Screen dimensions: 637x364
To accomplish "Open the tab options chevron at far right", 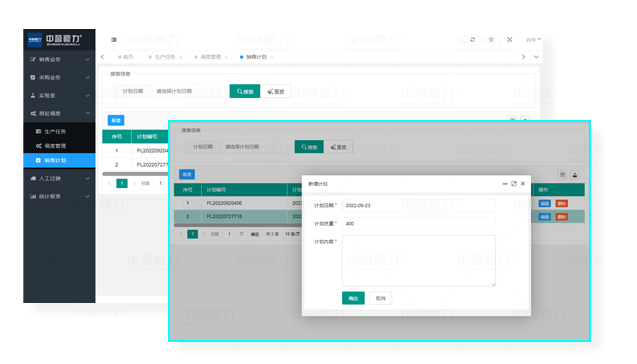I will click(536, 57).
